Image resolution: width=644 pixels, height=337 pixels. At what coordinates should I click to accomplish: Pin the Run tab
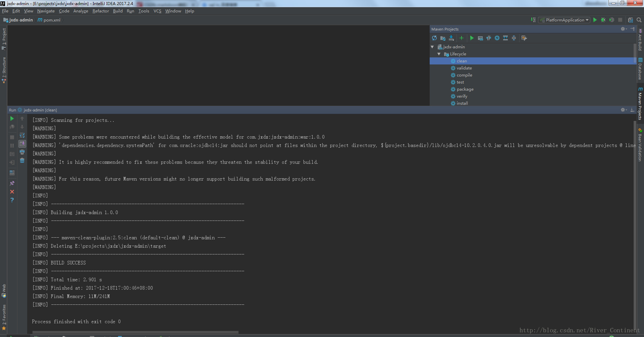click(x=12, y=183)
